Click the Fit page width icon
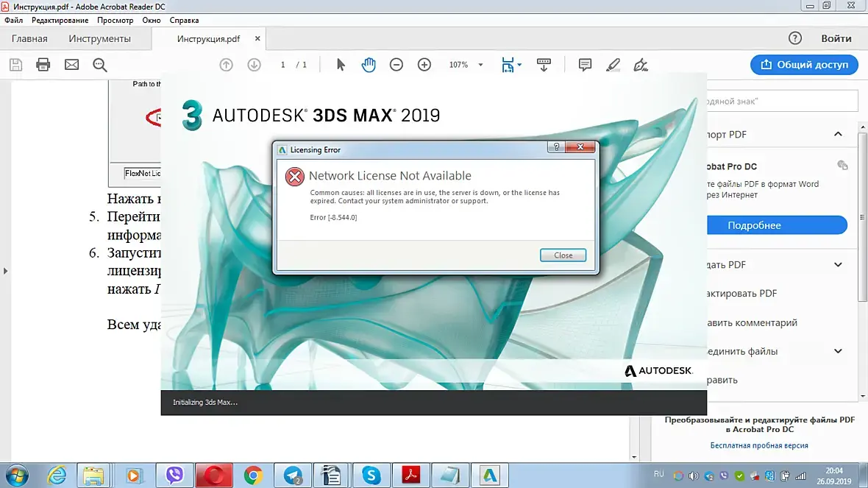 click(x=507, y=65)
